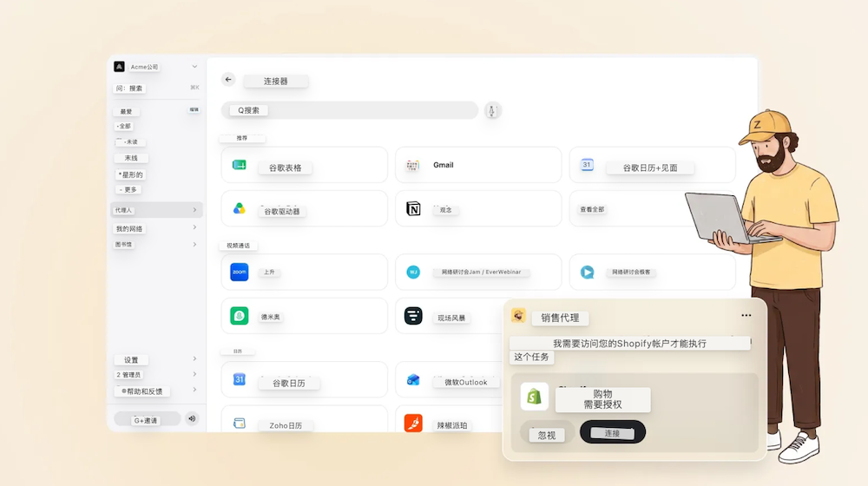This screenshot has width=868, height=486.
Task: Open the 销售代理 avatar icon
Action: coord(518,316)
